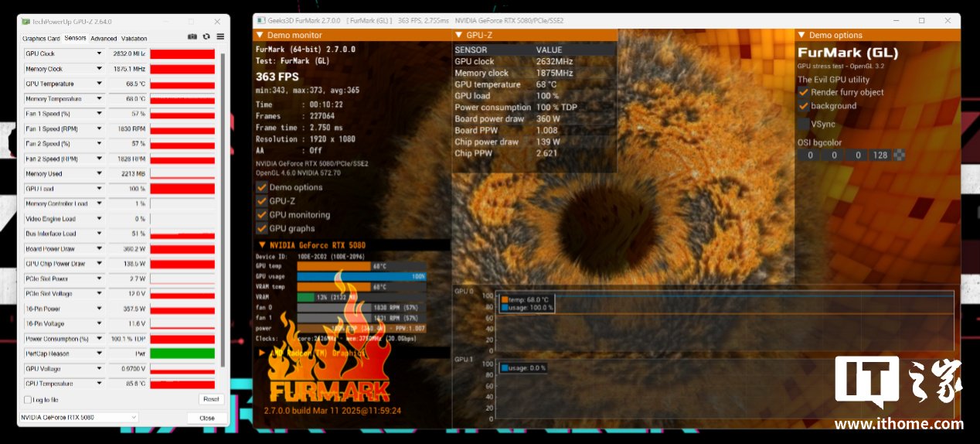The width and height of the screenshot is (980, 444).
Task: Click the Close button in GPU-Z
Action: click(207, 418)
